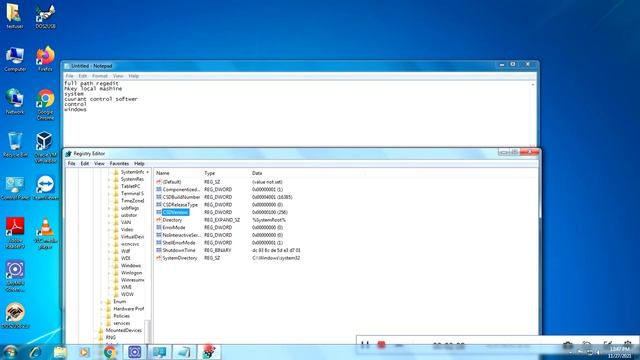Expand the Winlogon registry key
This screenshot has width=640, height=360.
pos(109,273)
